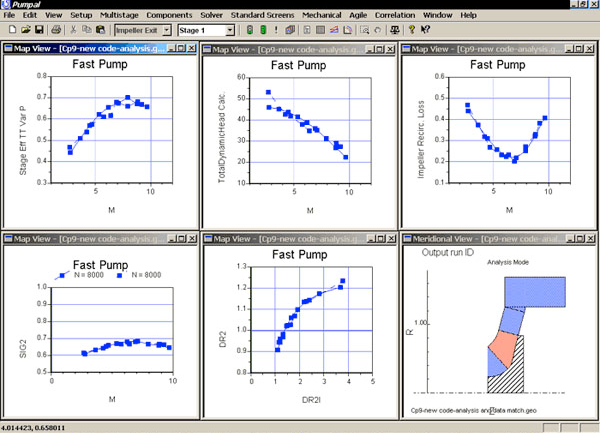Activate the Meridional View window title bar
600x433 pixels.
pos(484,239)
